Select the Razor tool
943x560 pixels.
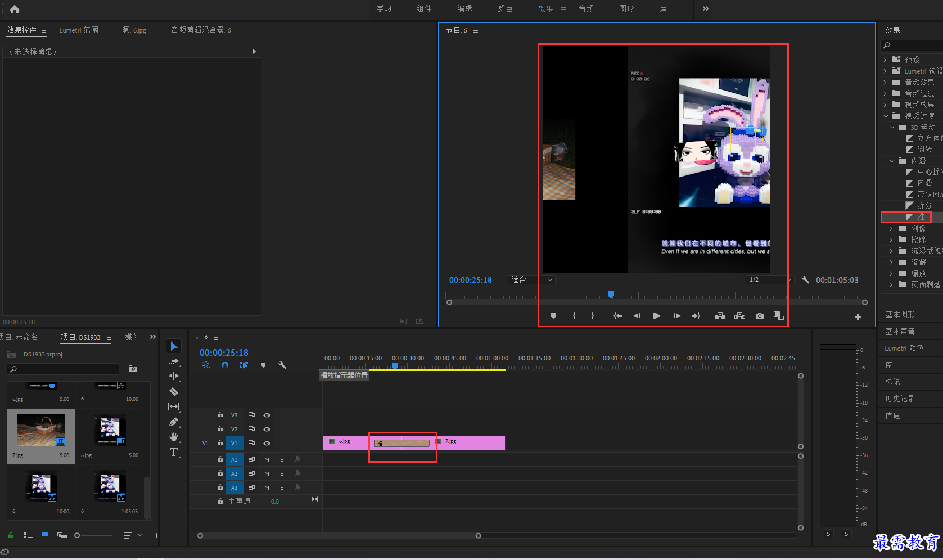(x=174, y=391)
